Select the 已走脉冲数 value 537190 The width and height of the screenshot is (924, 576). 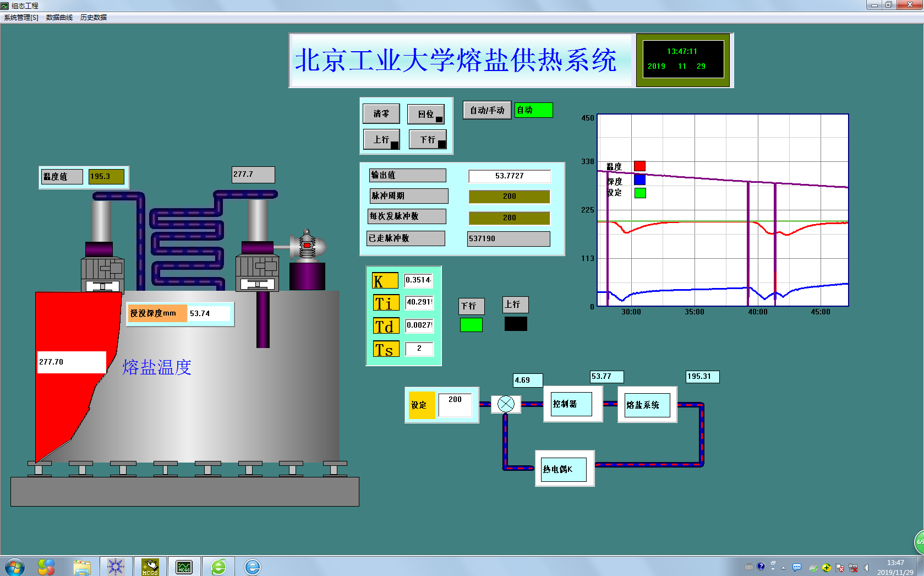pyautogui.click(x=509, y=239)
